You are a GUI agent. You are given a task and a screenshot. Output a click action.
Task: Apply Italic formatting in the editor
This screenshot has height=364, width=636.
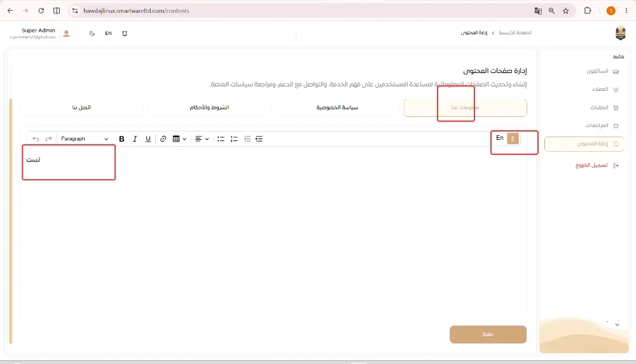point(135,138)
